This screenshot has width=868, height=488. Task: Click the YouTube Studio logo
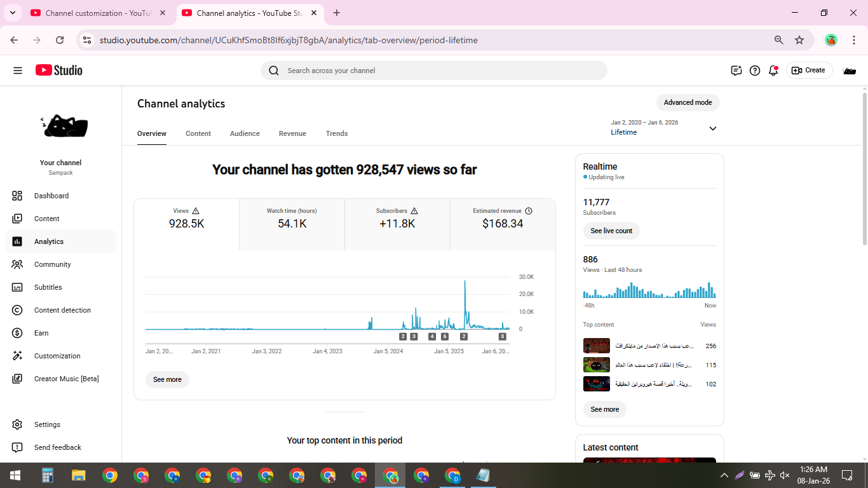coord(59,71)
